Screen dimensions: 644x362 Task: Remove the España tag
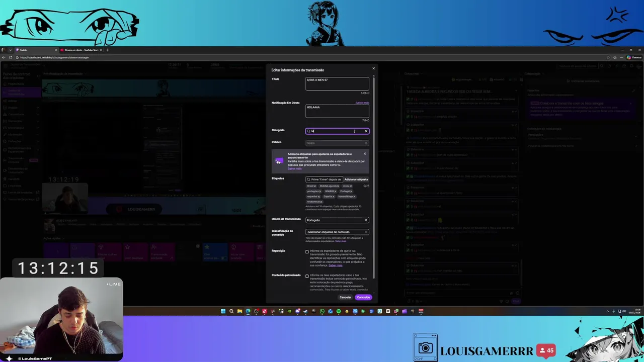(x=334, y=197)
